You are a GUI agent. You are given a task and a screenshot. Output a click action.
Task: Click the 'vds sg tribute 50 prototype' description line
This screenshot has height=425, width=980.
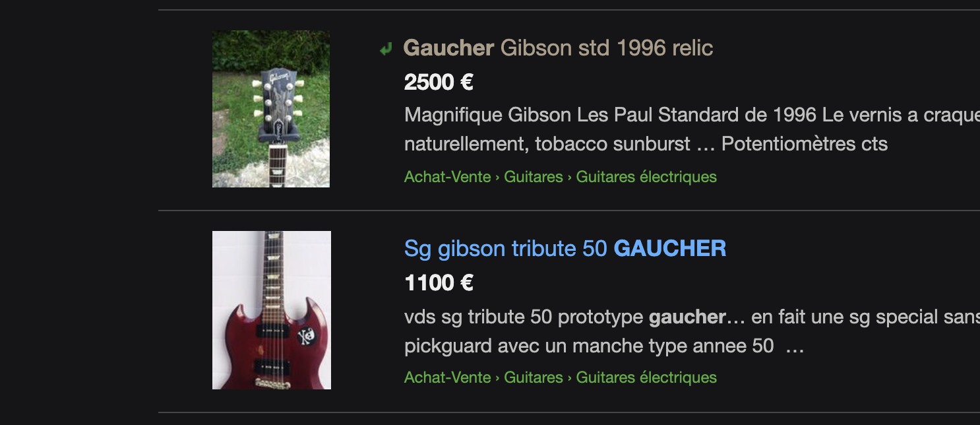[x=692, y=317]
